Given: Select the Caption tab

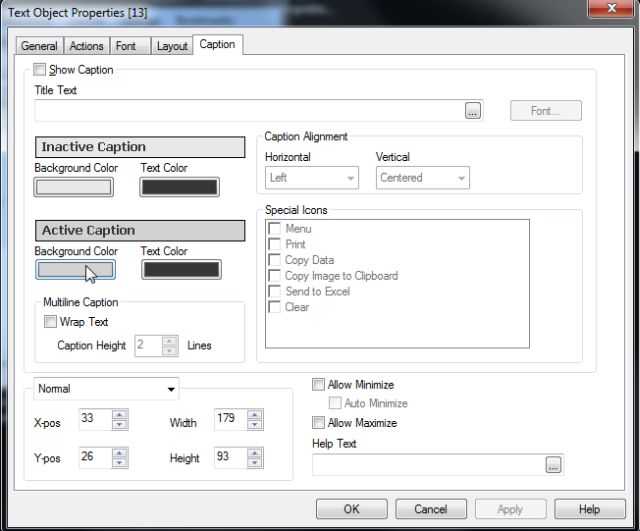Looking at the screenshot, I should 217,44.
